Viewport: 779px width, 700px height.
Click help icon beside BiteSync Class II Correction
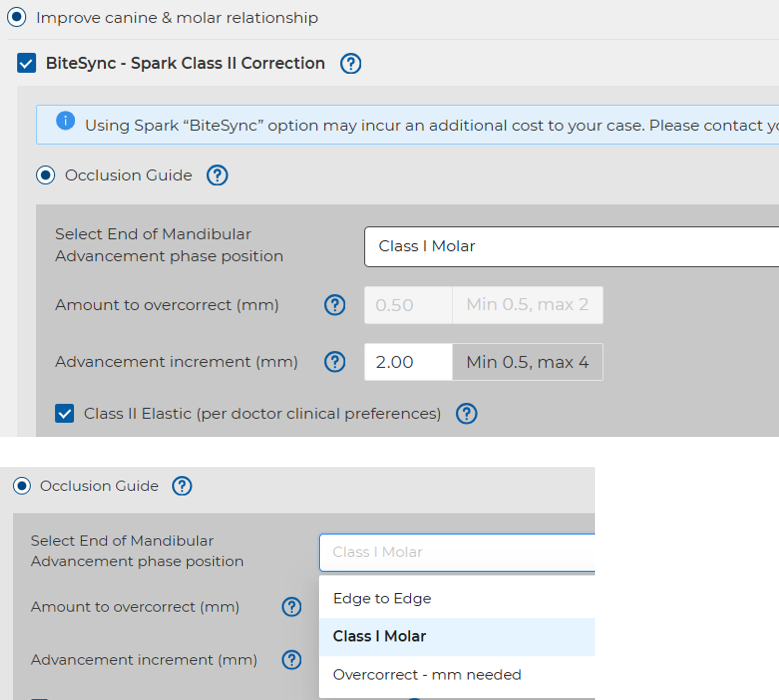point(350,63)
